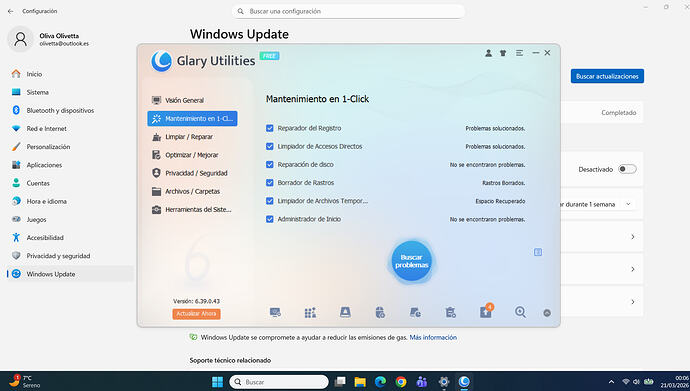Uncheck Reparador del Registro checkbox

point(270,128)
